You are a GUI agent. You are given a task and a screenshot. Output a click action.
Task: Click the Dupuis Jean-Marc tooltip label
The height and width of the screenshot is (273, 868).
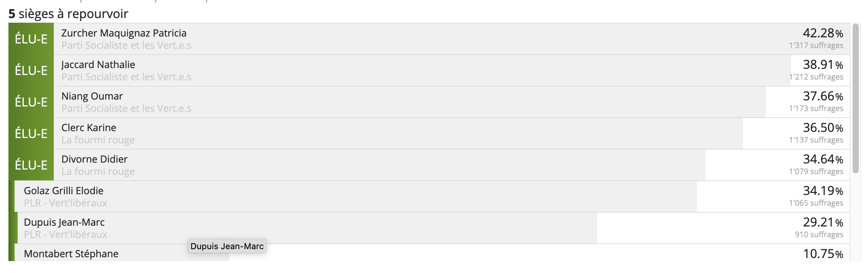coord(227,246)
